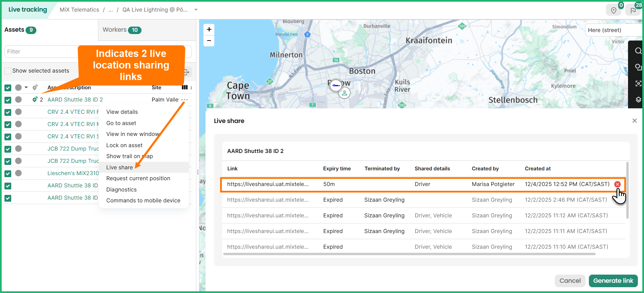Click the horizontal scrollbar under the link table

click(x=409, y=254)
